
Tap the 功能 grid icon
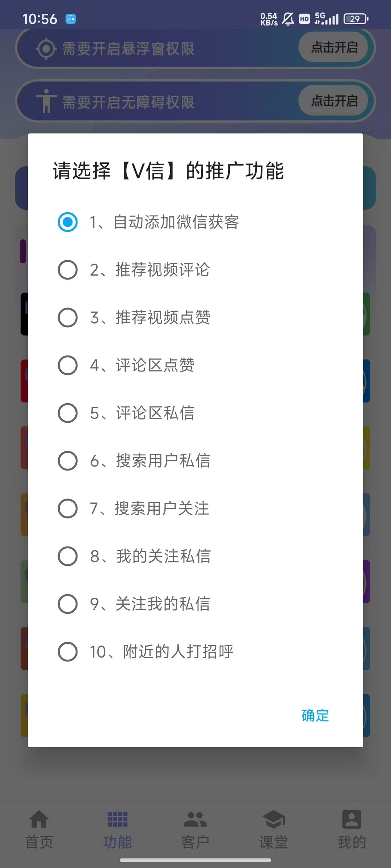pos(117,819)
